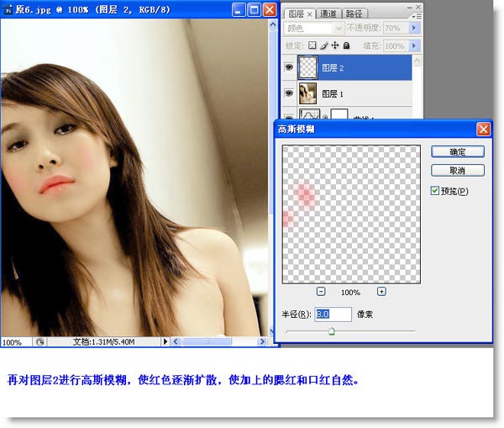The image size is (504, 428).
Task: Toggle lock transparent pixels icon
Action: [312, 45]
